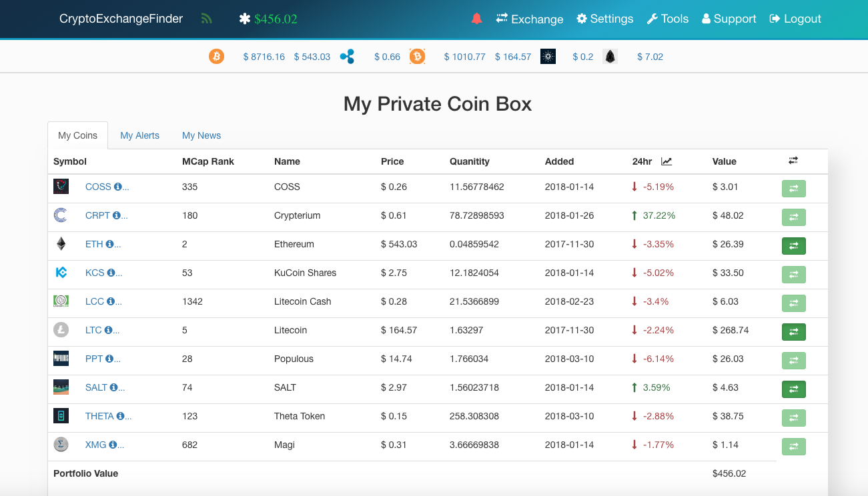Click the $ 7.02 ticker price
The height and width of the screenshot is (496, 868).
pos(650,57)
